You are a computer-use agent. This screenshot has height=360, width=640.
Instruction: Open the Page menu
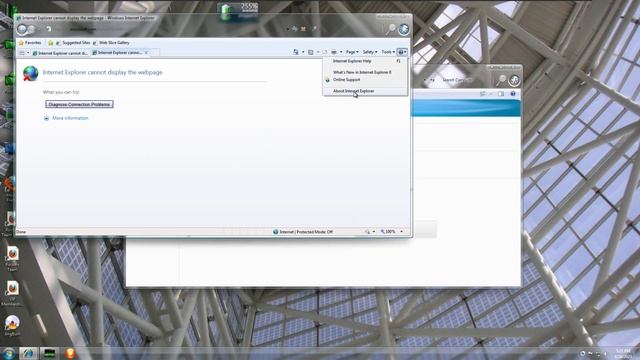click(x=352, y=52)
